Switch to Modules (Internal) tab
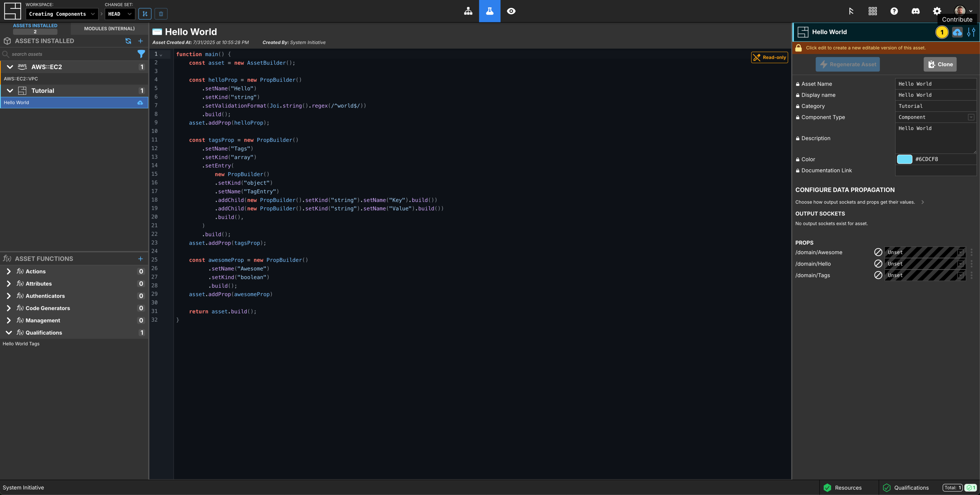Screen dimensions: 980x495 109,29
